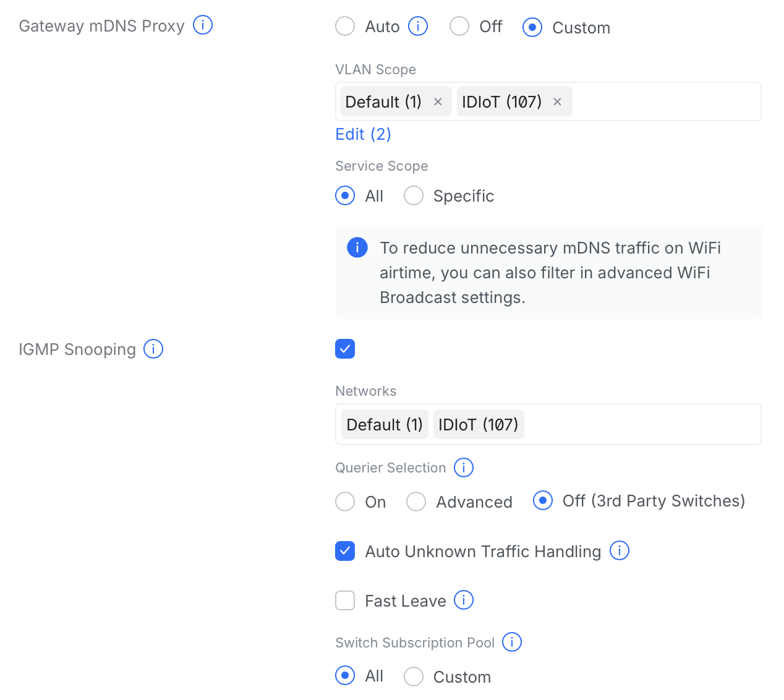Screen dimensions: 784x700
Task: Choose Specific under Service Scope
Action: tap(414, 196)
